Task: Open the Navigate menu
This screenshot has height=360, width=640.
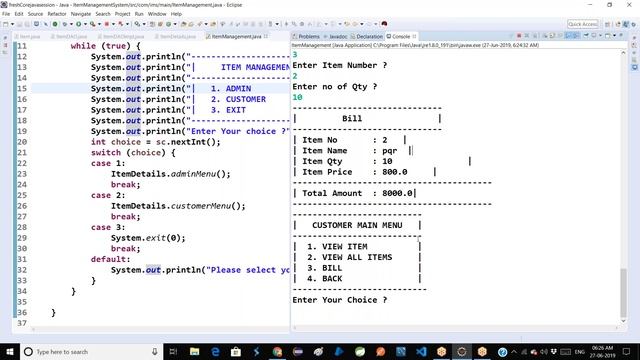Action: coord(81,14)
